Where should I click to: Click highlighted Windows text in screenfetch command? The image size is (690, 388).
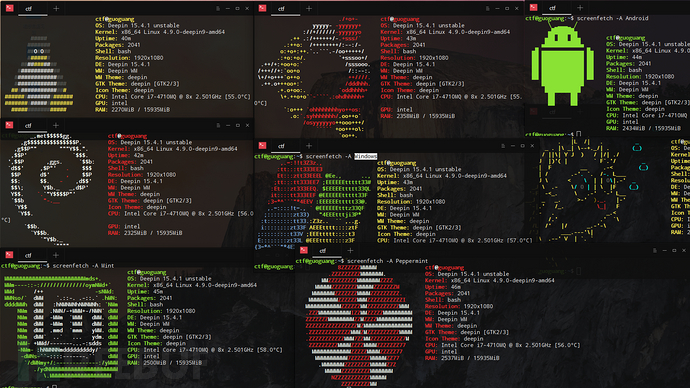(x=366, y=156)
